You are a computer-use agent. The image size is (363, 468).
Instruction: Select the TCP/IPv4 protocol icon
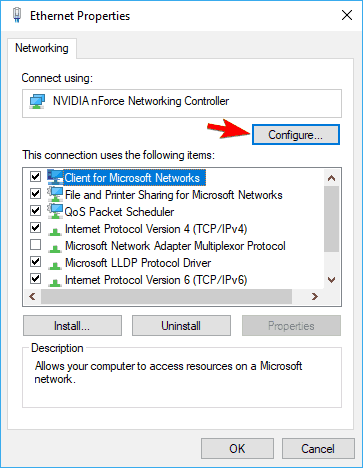tap(55, 231)
